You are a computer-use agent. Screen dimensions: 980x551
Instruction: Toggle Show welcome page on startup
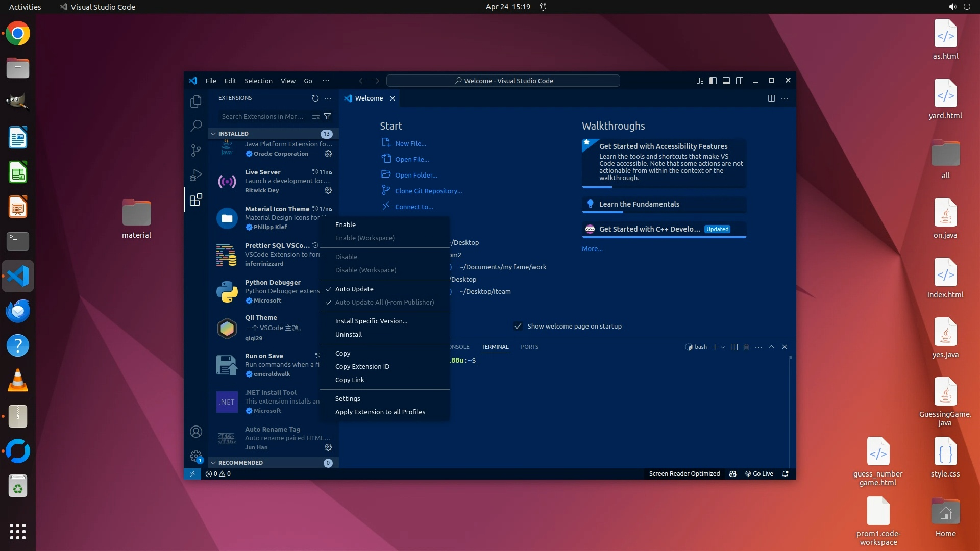pos(518,326)
